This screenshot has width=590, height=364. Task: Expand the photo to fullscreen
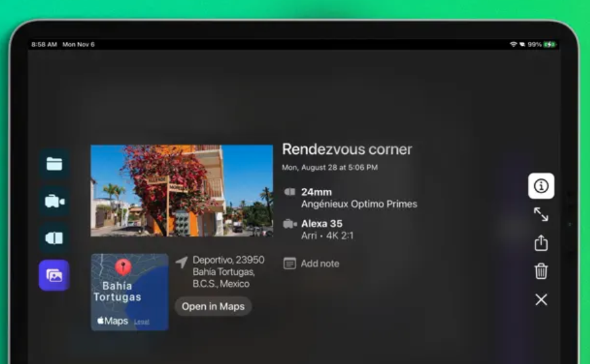click(541, 215)
